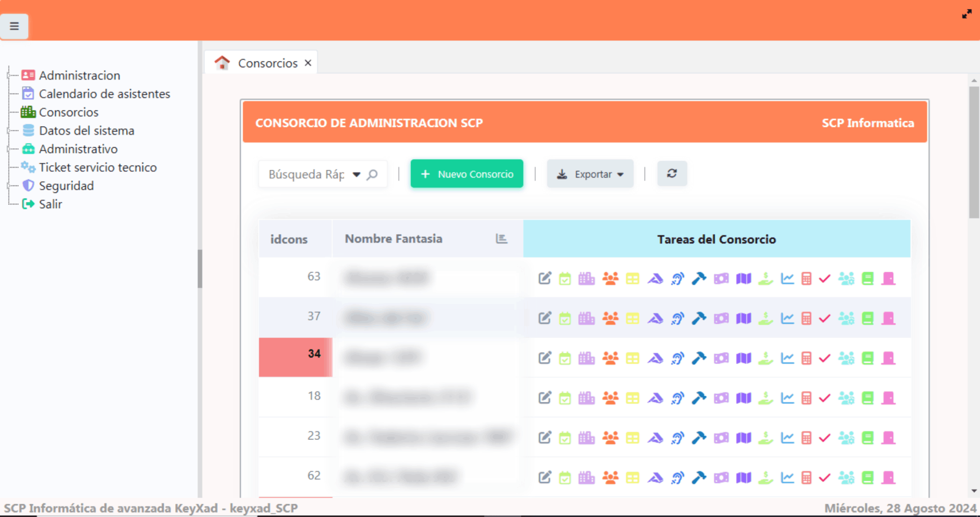The height and width of the screenshot is (517, 980).
Task: Open the purple banknote icon in row 34
Action: pos(721,358)
